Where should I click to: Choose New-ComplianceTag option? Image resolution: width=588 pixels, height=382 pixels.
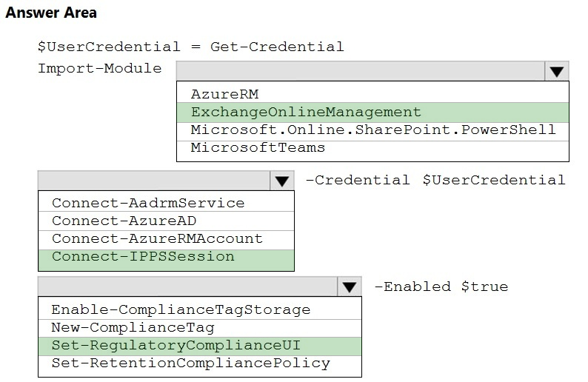(200, 328)
